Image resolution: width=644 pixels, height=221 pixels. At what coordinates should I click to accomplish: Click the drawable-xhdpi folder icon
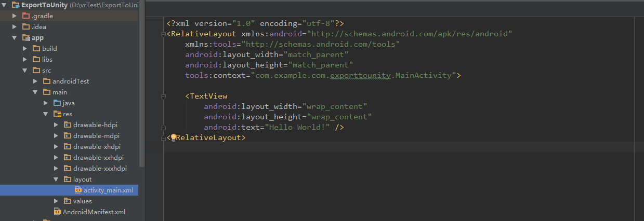pos(68,146)
